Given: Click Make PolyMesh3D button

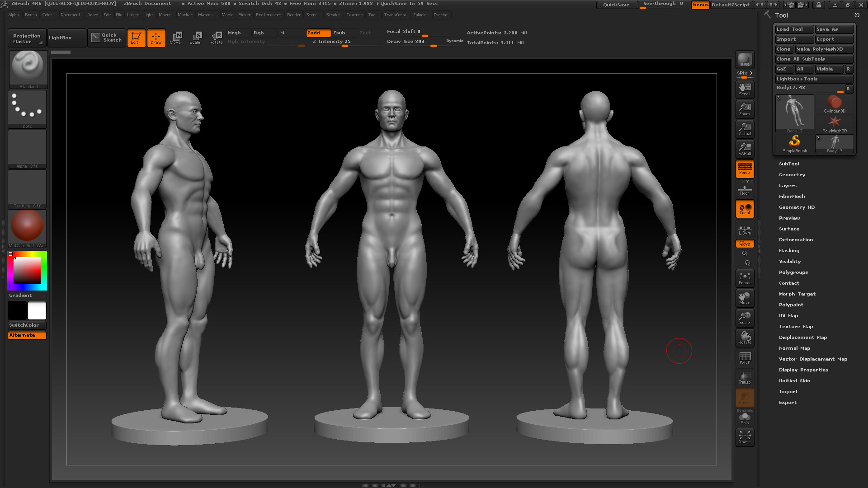Looking at the screenshot, I should [x=824, y=49].
